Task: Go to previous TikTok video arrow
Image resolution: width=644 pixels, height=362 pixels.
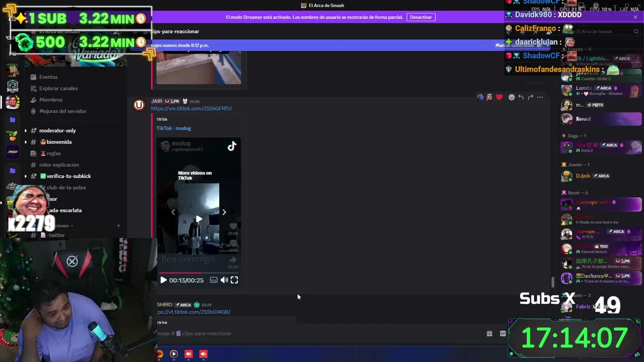Action: click(x=173, y=212)
